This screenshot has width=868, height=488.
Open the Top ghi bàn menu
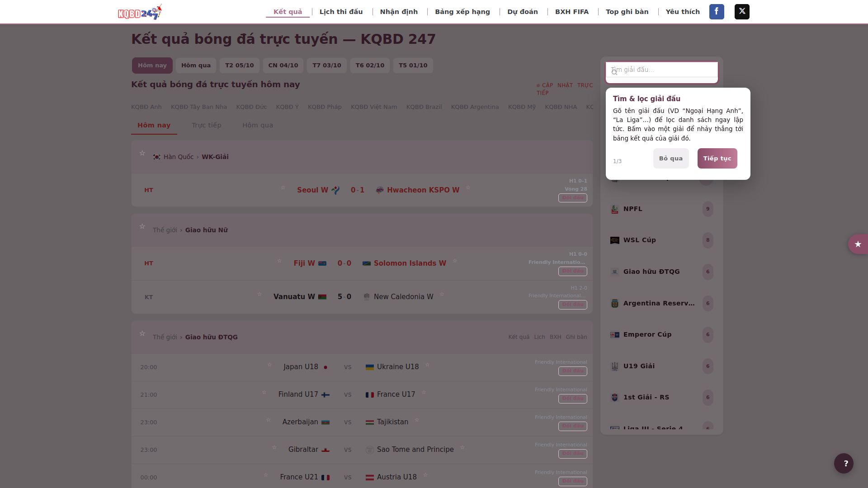click(x=627, y=12)
